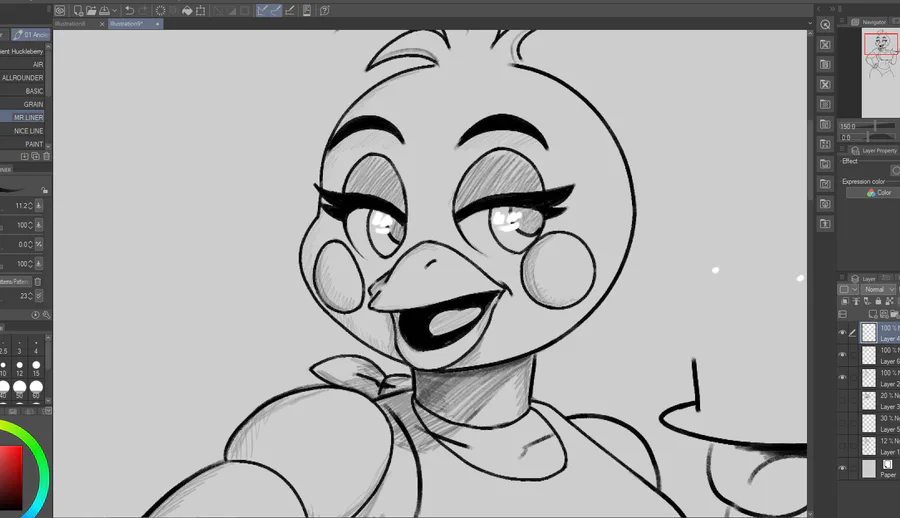Pick brush size preset 15
This screenshot has height=518, width=900.
[36, 368]
